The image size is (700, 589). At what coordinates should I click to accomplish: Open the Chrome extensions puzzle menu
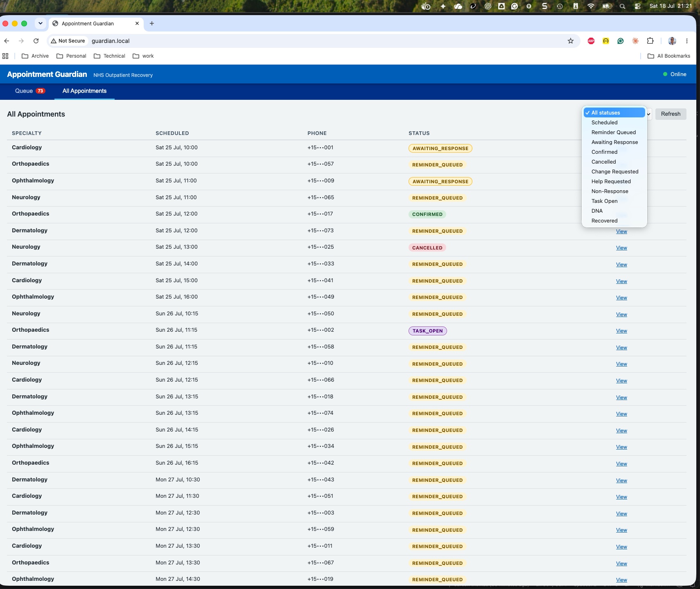click(x=650, y=41)
